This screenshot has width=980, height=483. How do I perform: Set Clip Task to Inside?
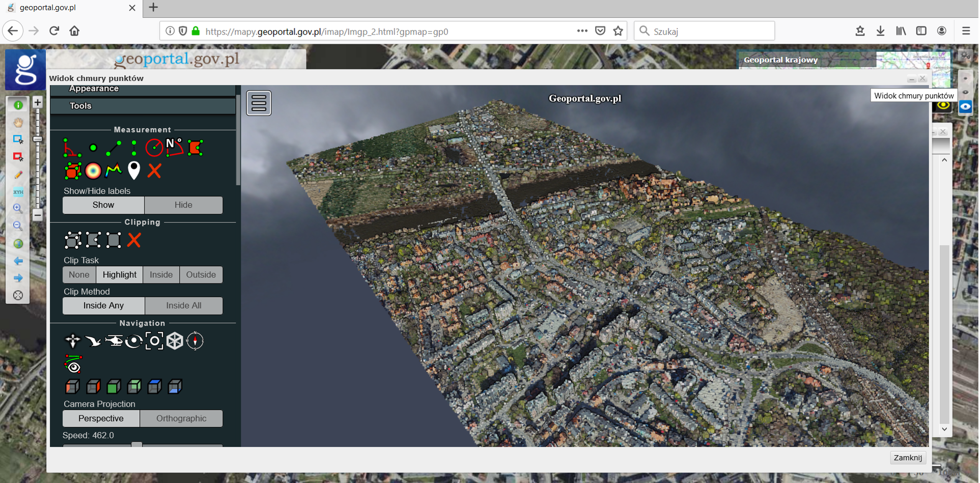[x=161, y=275]
